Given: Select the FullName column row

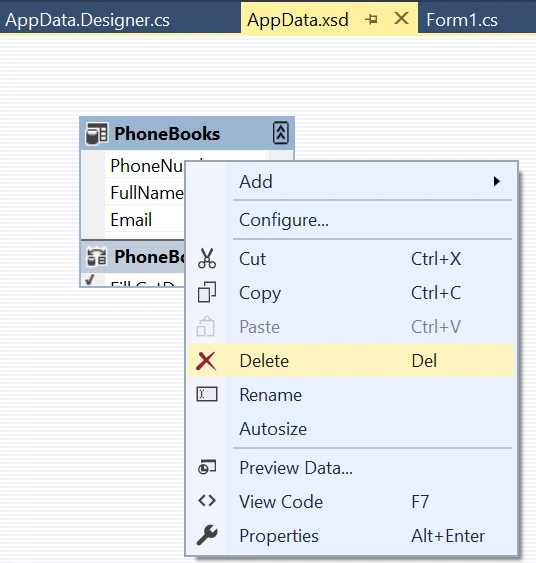Looking at the screenshot, I should 144,193.
